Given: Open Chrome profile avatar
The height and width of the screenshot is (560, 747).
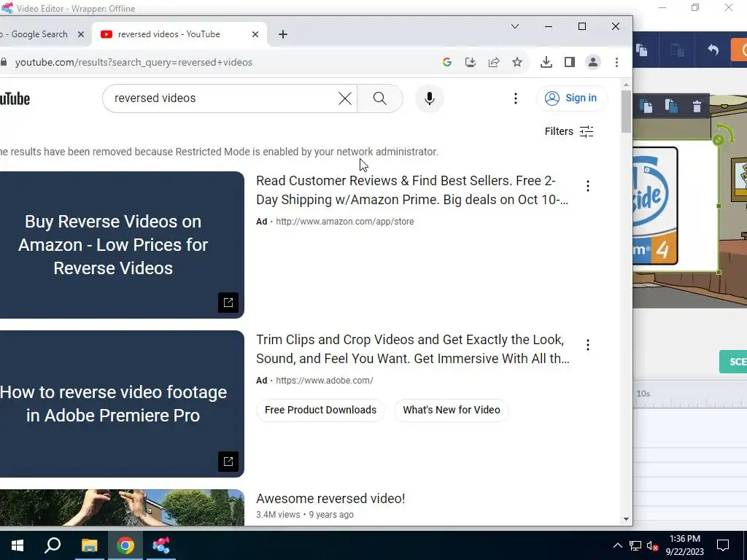Looking at the screenshot, I should [x=593, y=63].
